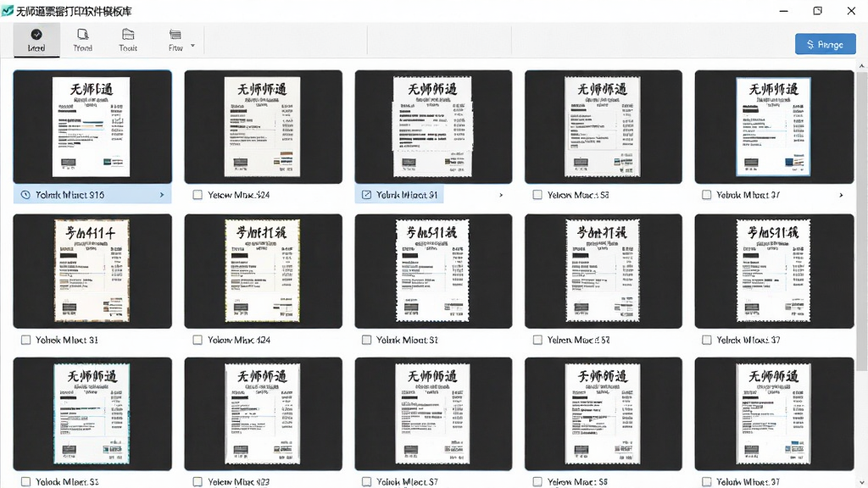Choose the middle-row thumbnail in the center column
Image resolution: width=868 pixels, height=488 pixels.
pos(433,271)
